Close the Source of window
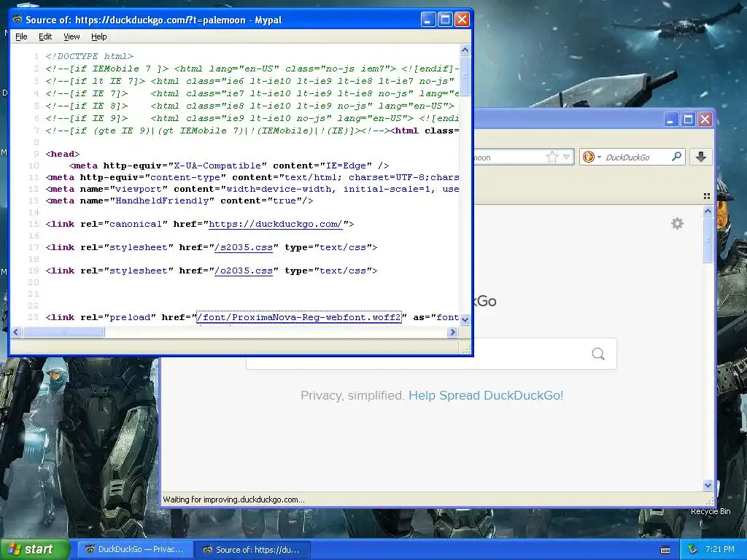 tap(462, 20)
